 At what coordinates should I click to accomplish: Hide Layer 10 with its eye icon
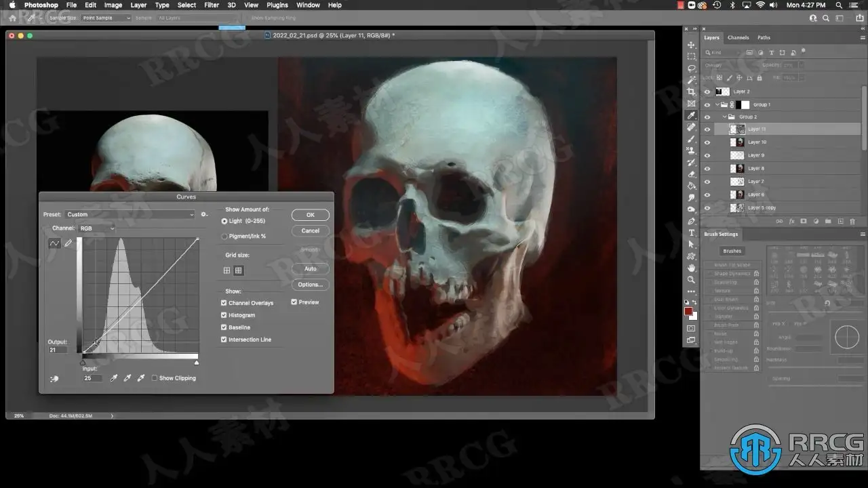point(707,142)
